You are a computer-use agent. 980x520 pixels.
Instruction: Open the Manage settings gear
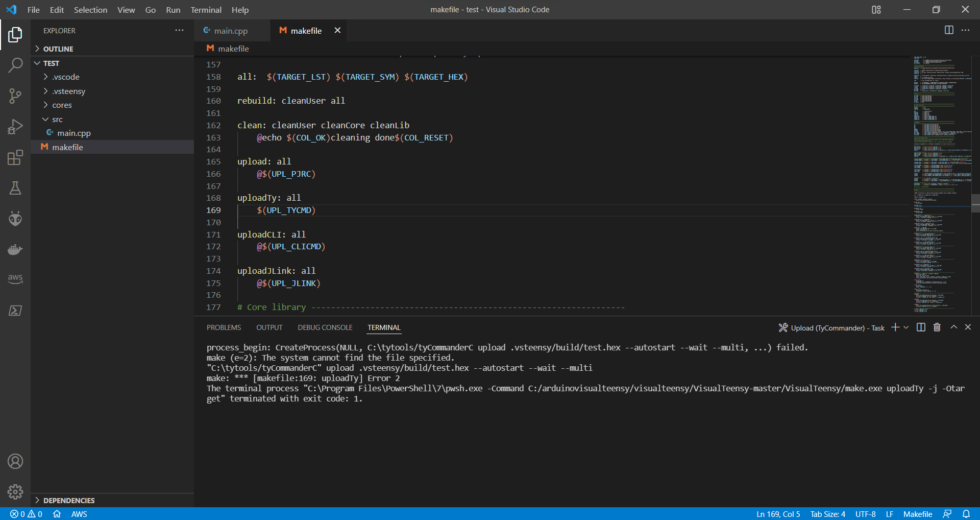[15, 491]
